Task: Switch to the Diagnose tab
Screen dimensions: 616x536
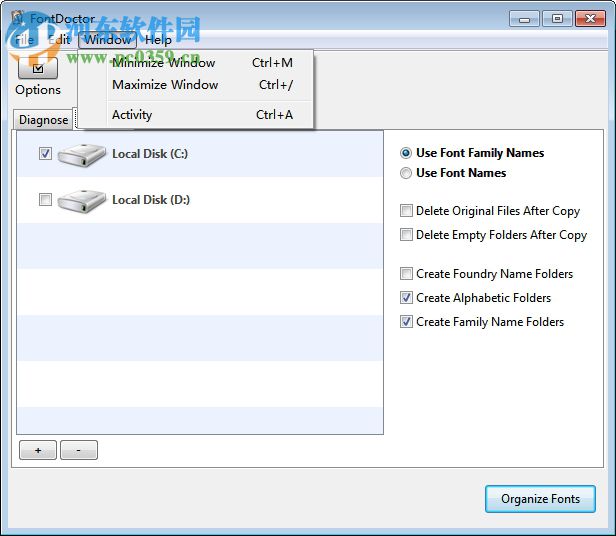Action: [x=43, y=119]
